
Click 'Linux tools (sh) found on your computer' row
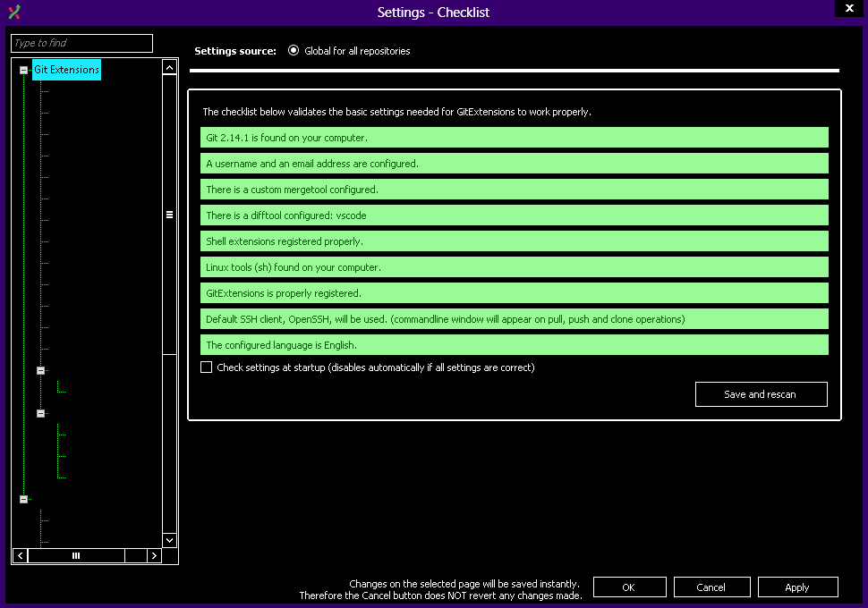(x=515, y=267)
